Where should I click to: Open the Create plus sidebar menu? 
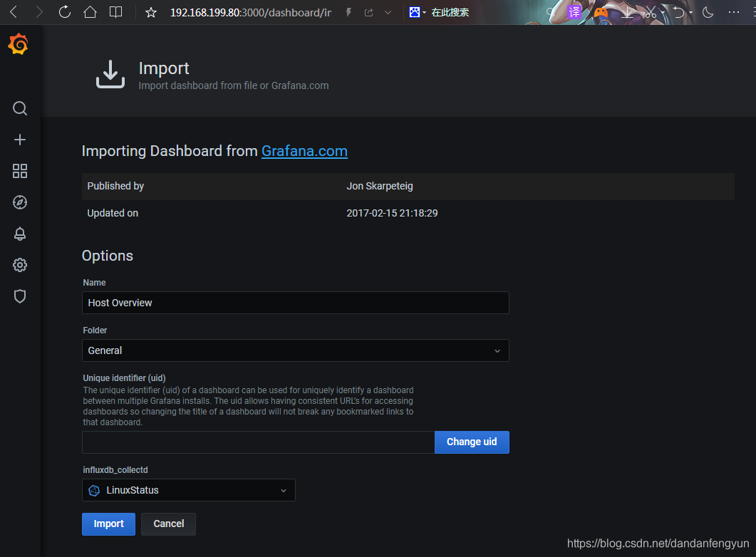(20, 140)
